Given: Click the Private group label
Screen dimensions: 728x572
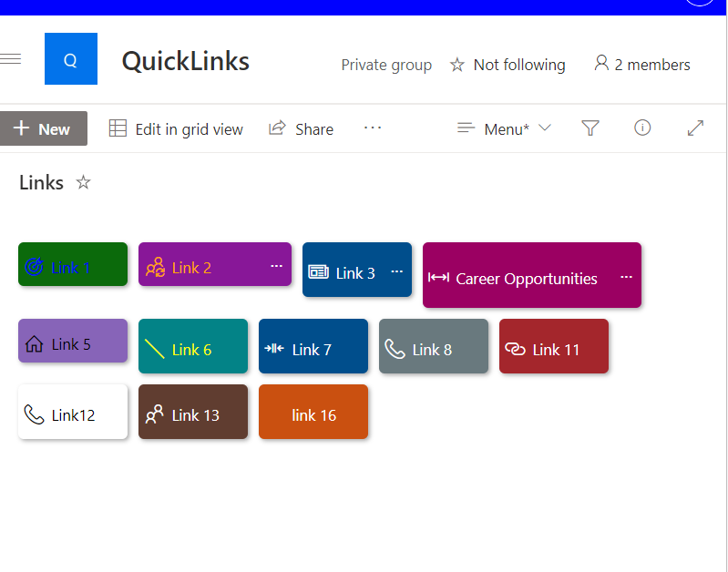Looking at the screenshot, I should point(386,65).
